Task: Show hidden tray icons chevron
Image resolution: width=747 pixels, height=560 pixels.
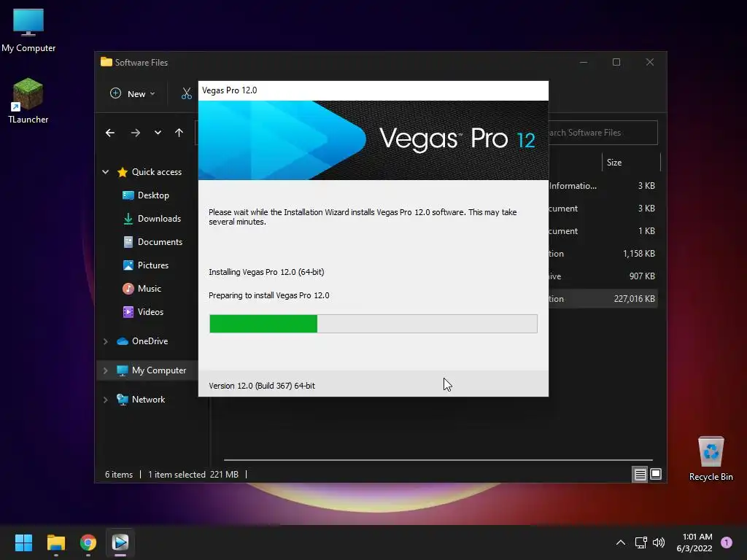Action: pyautogui.click(x=621, y=542)
